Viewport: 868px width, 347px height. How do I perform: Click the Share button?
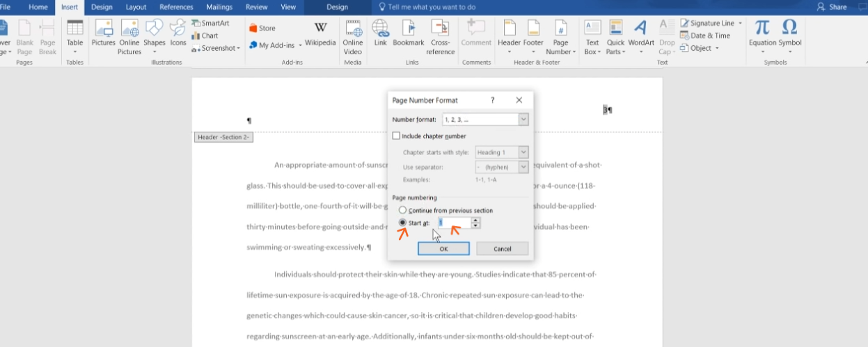(x=833, y=7)
